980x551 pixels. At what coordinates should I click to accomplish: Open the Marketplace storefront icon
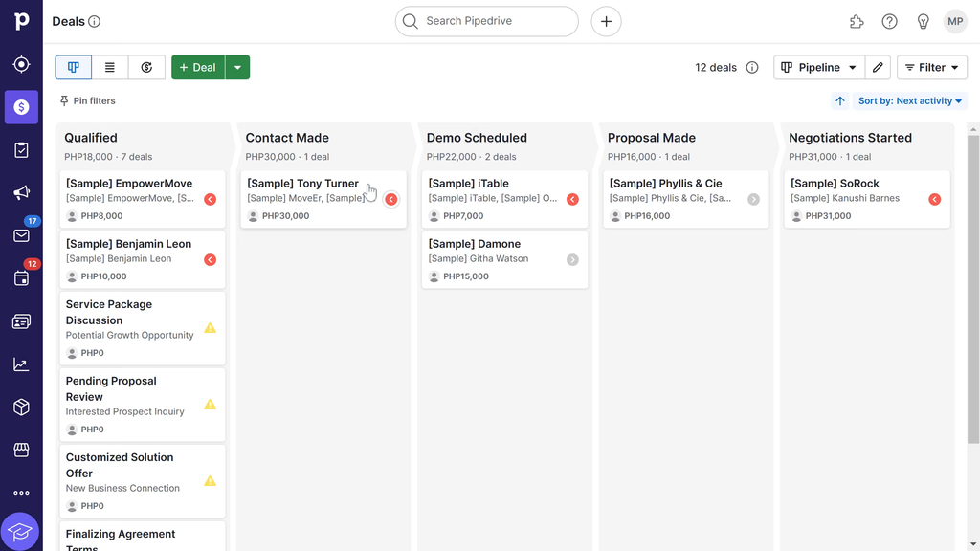coord(21,450)
